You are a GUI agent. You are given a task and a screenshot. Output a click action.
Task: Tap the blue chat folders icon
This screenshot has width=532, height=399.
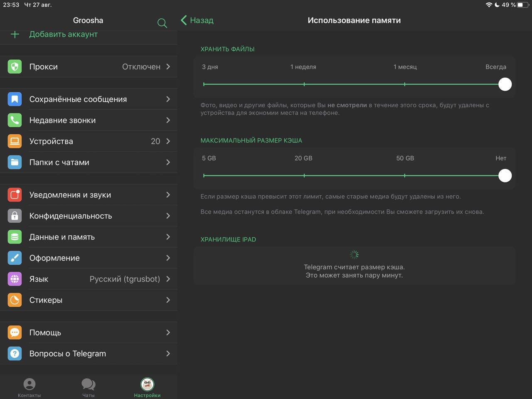coord(15,162)
